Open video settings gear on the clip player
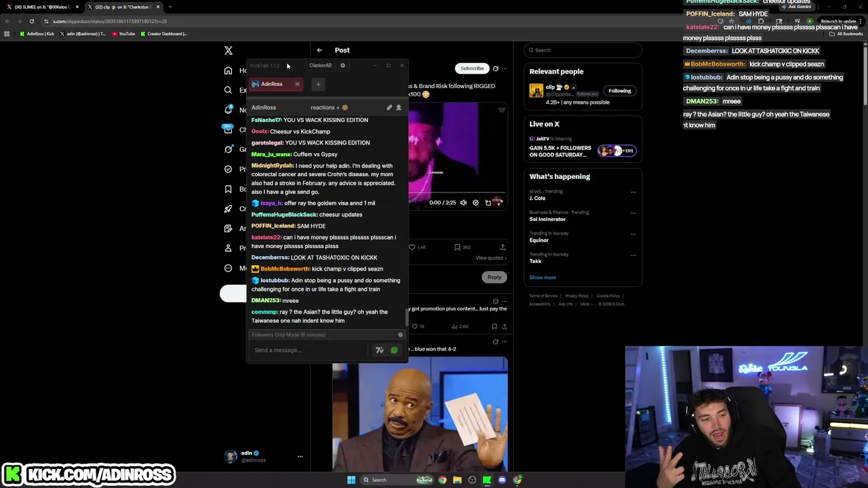The image size is (868, 488). 475,203
